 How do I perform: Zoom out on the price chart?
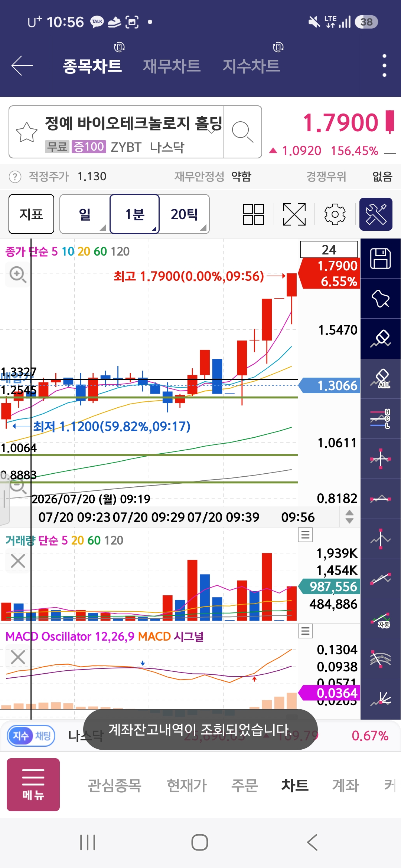[x=17, y=486]
